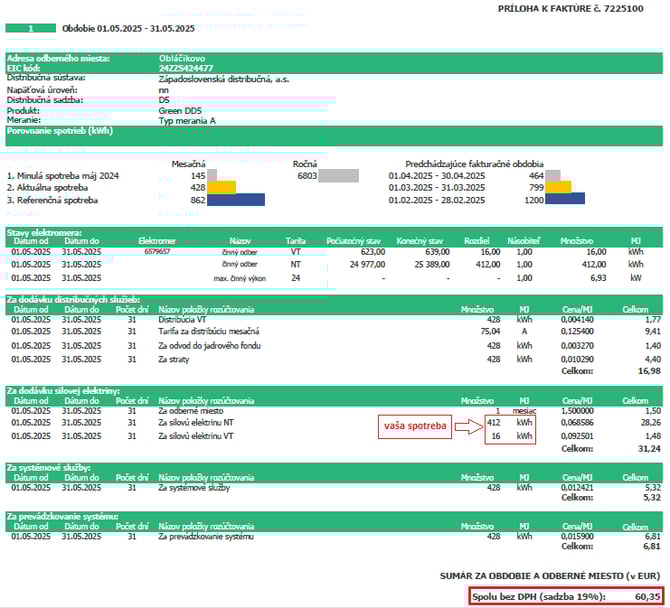Image resolution: width=670 pixels, height=608 pixels.
Task: Select the 'Typ merania A' value
Action: coord(187,121)
